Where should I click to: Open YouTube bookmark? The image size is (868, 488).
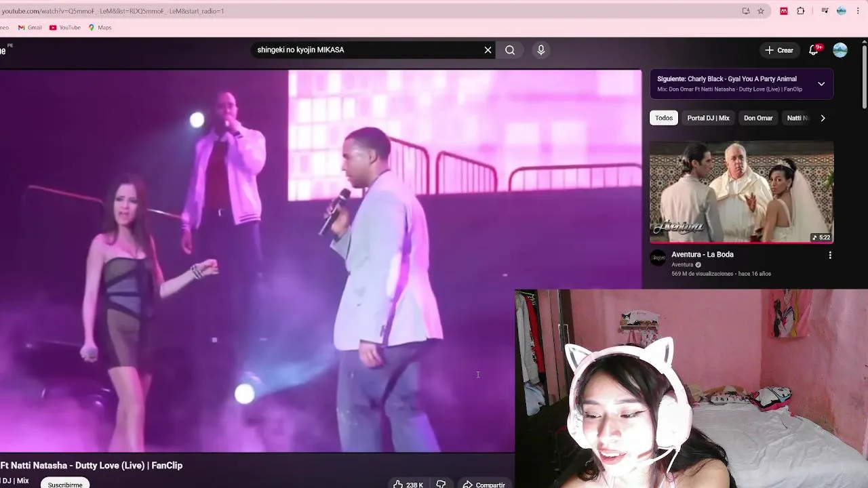tap(65, 28)
